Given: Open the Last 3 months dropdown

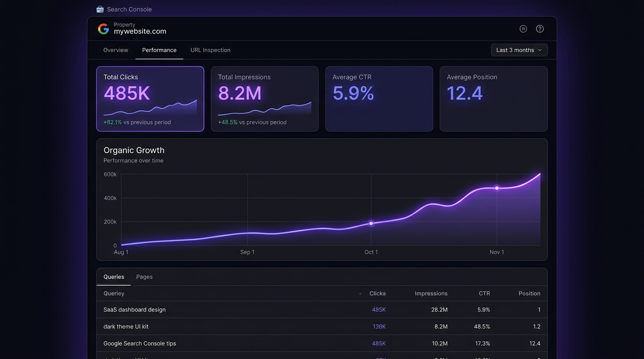Looking at the screenshot, I should click(519, 50).
